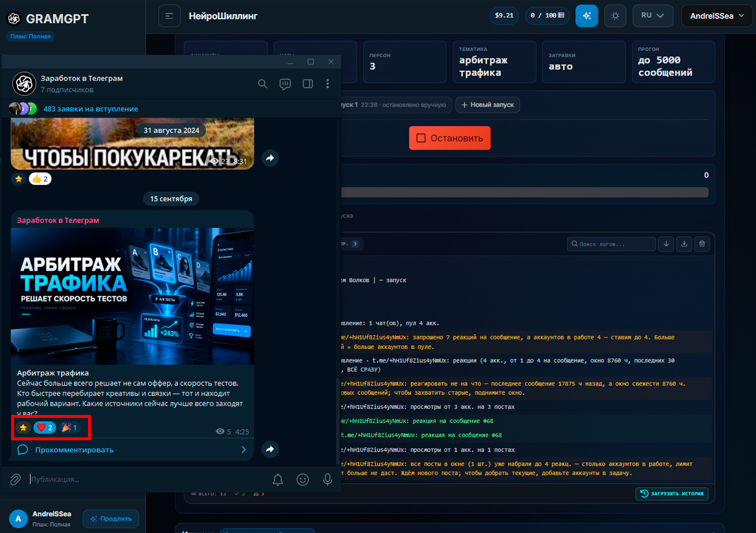Minimize the Telegram window
The height and width of the screenshot is (533, 756).
[290, 62]
